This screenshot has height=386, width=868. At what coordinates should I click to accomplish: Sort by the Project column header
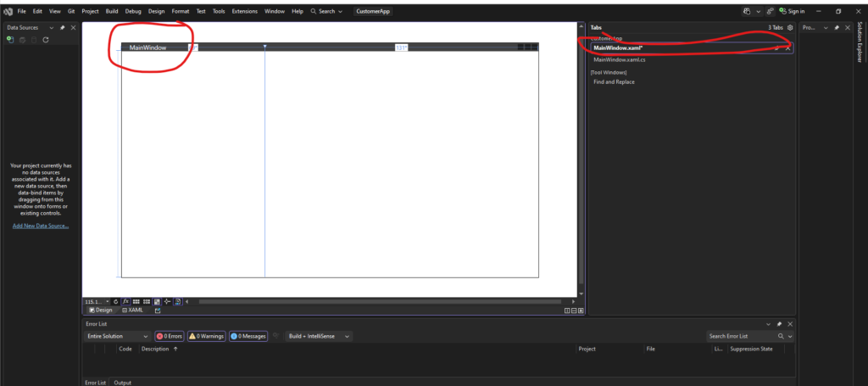point(587,349)
